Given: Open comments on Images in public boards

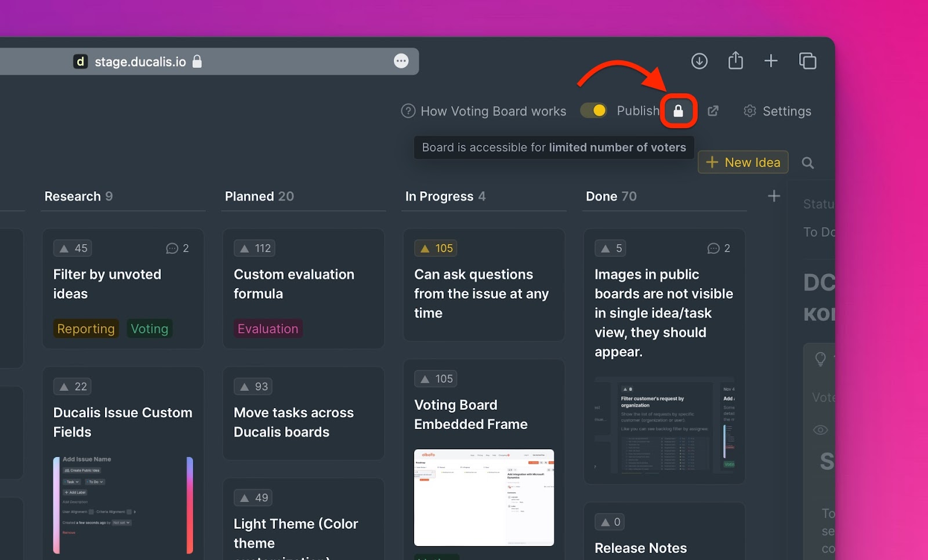Looking at the screenshot, I should coord(719,248).
